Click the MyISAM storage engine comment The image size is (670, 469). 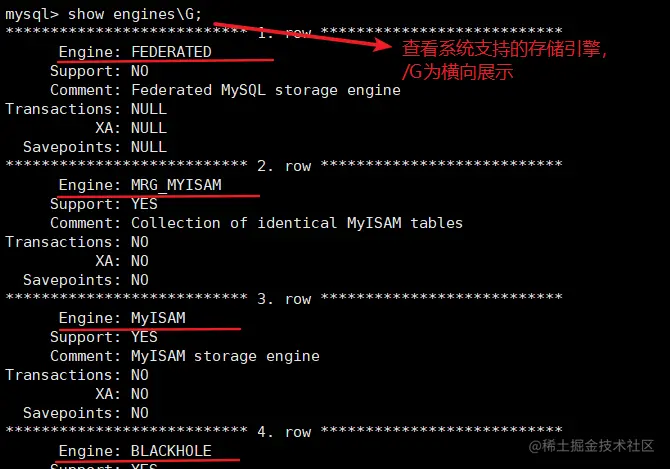tap(225, 356)
